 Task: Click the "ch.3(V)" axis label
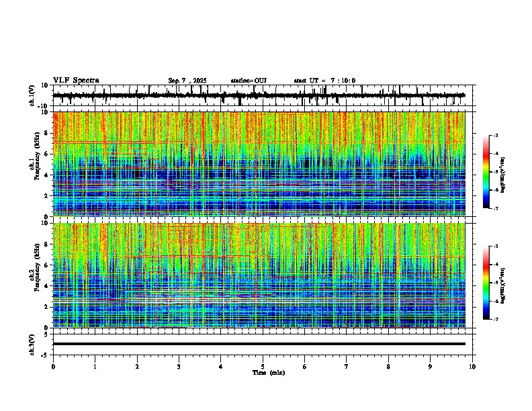point(32,345)
